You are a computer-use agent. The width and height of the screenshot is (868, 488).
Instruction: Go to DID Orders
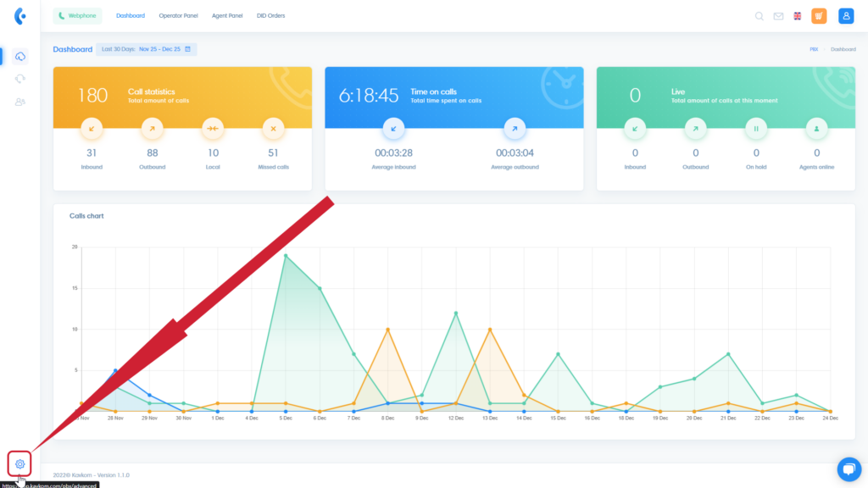pyautogui.click(x=272, y=16)
